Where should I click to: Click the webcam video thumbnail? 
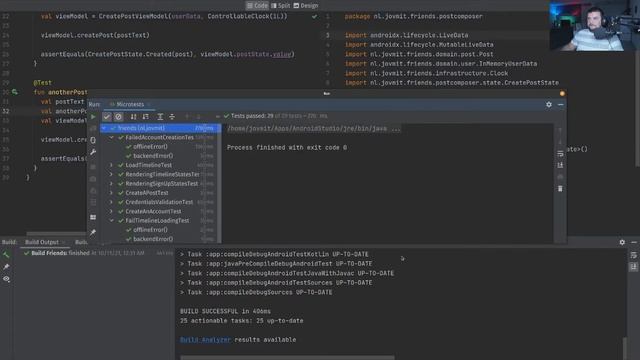(595, 26)
